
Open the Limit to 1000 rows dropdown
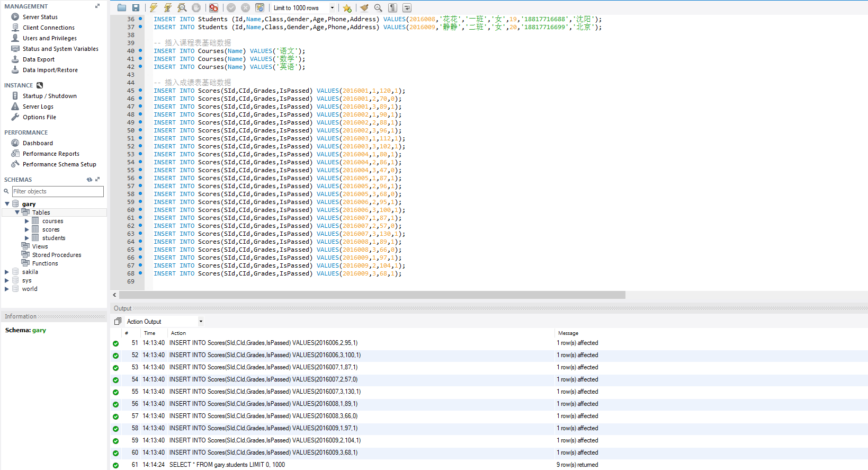304,8
